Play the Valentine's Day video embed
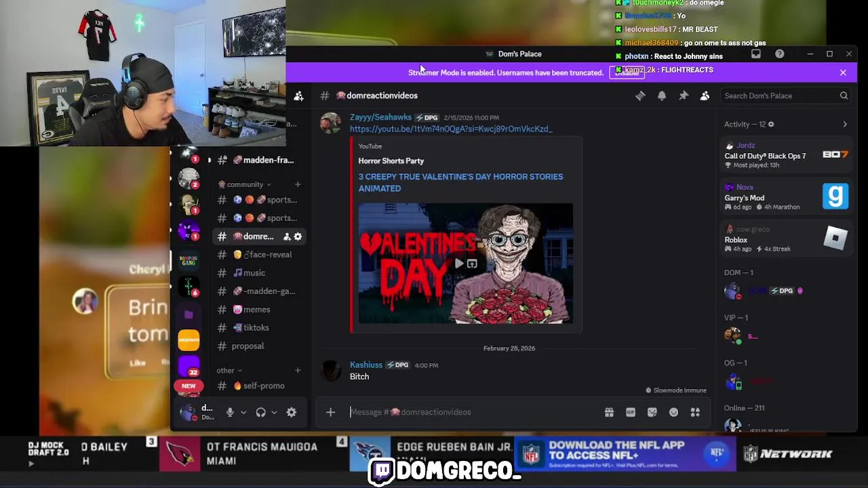The image size is (868, 488). 459,264
